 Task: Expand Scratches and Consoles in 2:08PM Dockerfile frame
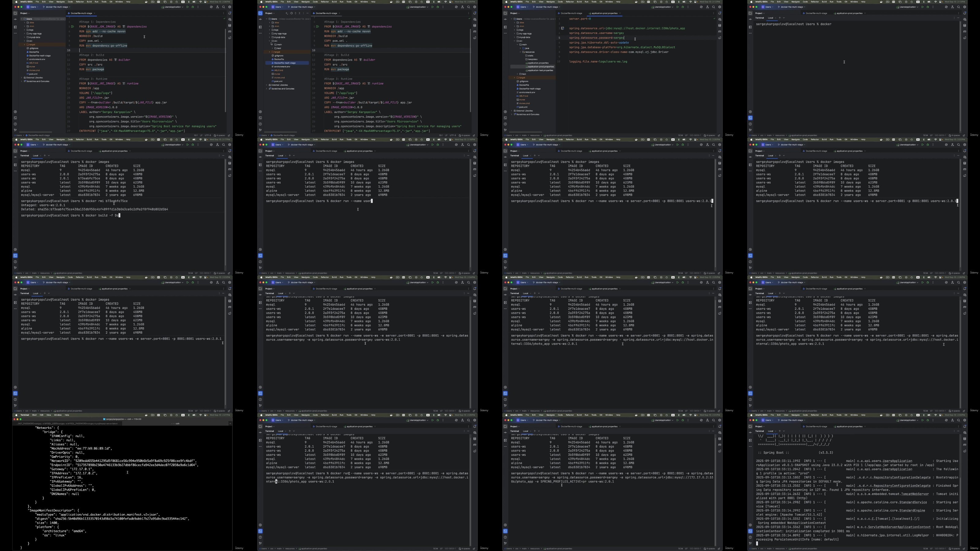coord(22,81)
